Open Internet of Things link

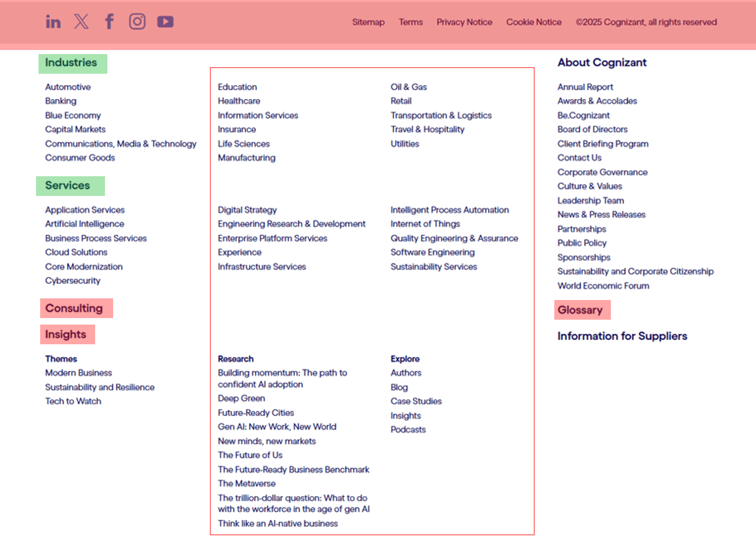tap(425, 224)
